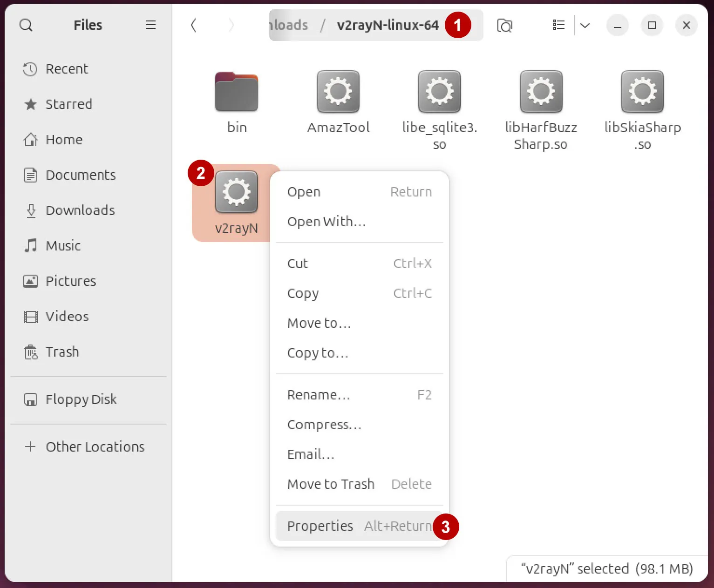Click the Downloads path segment in breadcrumb

(x=289, y=25)
